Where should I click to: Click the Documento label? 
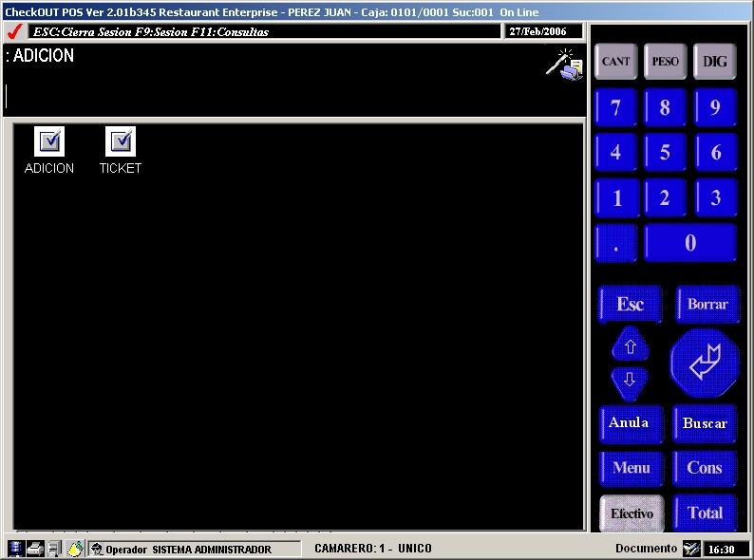tap(646, 549)
